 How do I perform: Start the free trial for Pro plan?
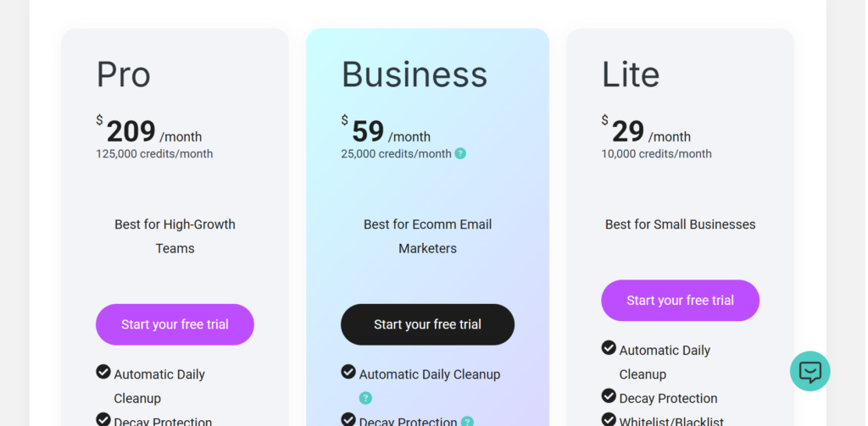coord(175,324)
